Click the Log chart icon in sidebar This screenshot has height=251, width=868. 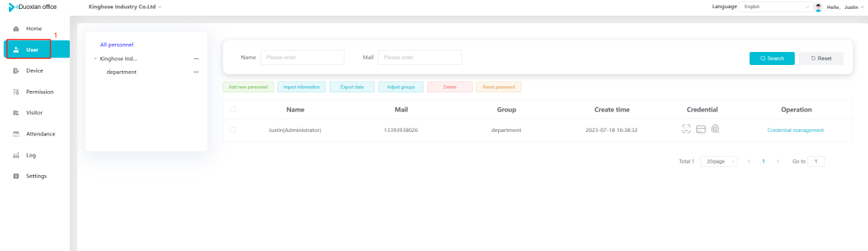pos(16,155)
